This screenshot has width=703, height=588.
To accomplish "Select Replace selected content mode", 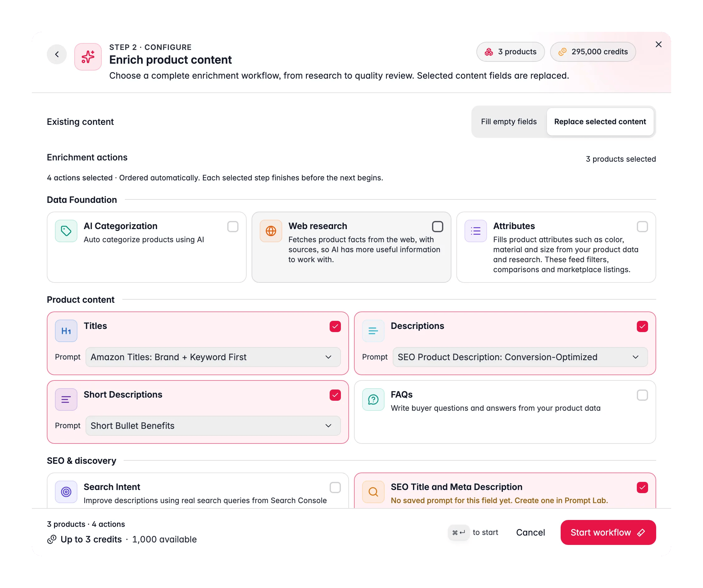I will tap(600, 122).
